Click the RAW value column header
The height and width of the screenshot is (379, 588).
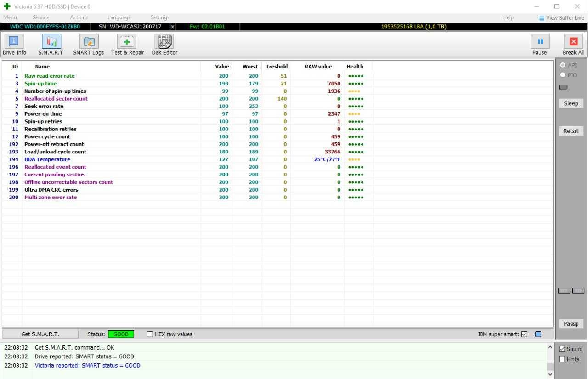317,67
